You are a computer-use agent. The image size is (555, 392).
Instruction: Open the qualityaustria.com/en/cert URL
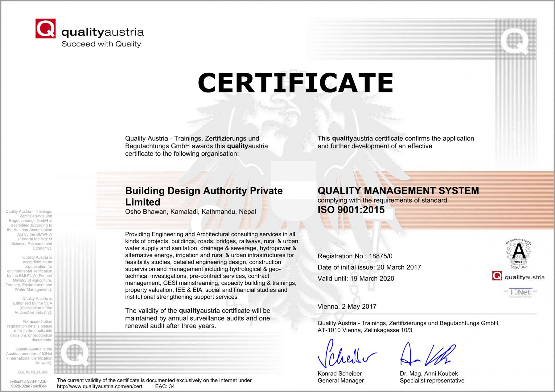100,386
